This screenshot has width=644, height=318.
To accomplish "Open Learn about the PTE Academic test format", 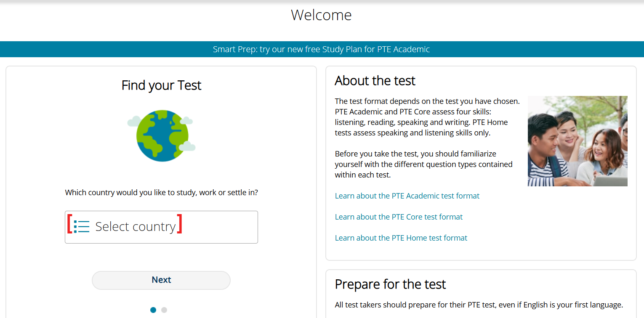I will tap(407, 196).
